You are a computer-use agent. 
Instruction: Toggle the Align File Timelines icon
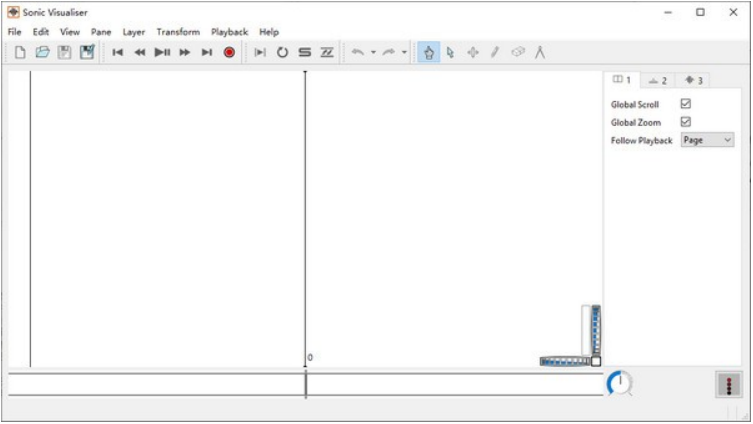click(327, 52)
